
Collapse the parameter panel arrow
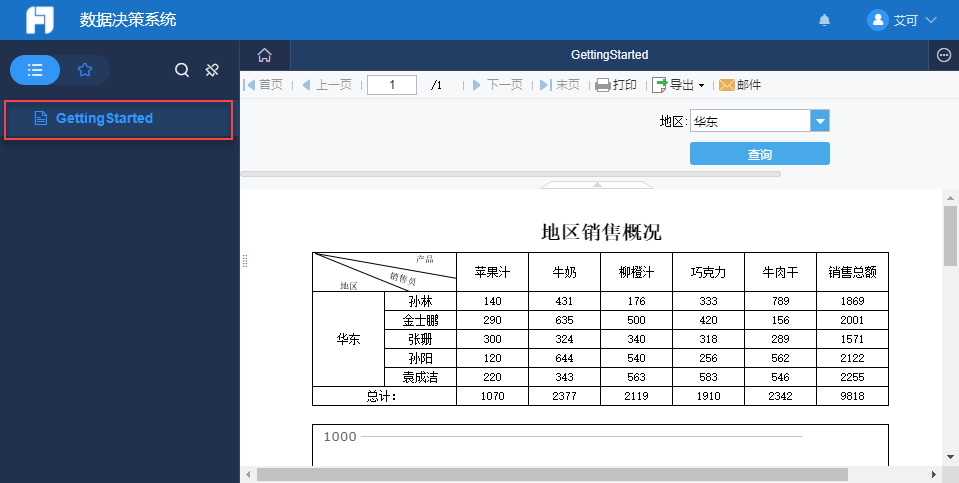point(597,185)
